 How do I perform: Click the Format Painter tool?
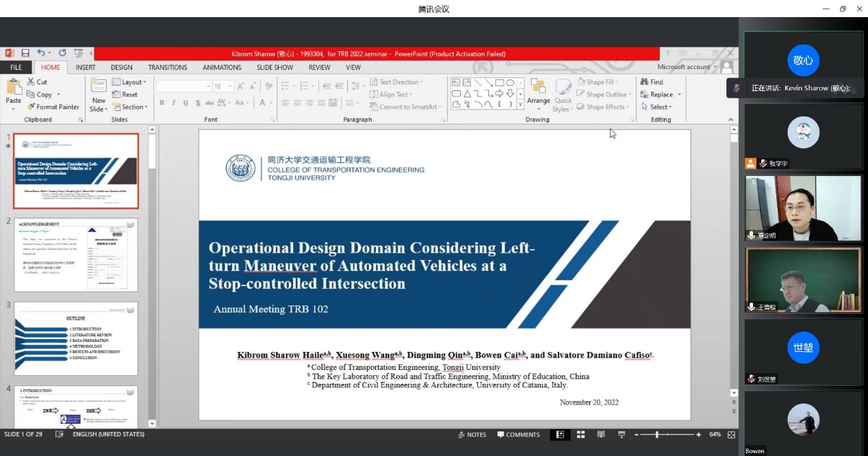pyautogui.click(x=53, y=107)
